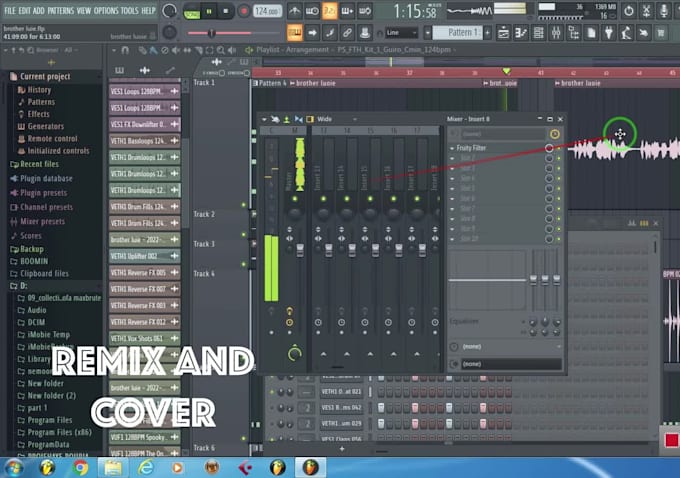Open the ADD menu
This screenshot has width=680, height=478.
point(39,10)
